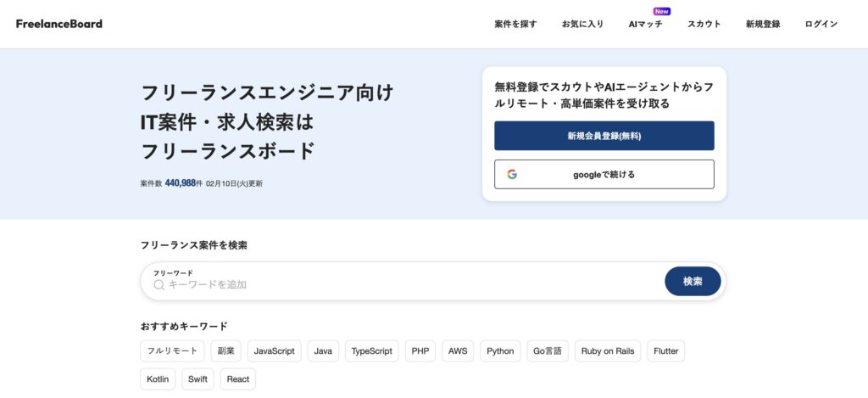Viewport: 868px width, 398px height.
Task: Click 新規登録 in the header
Action: click(x=763, y=24)
